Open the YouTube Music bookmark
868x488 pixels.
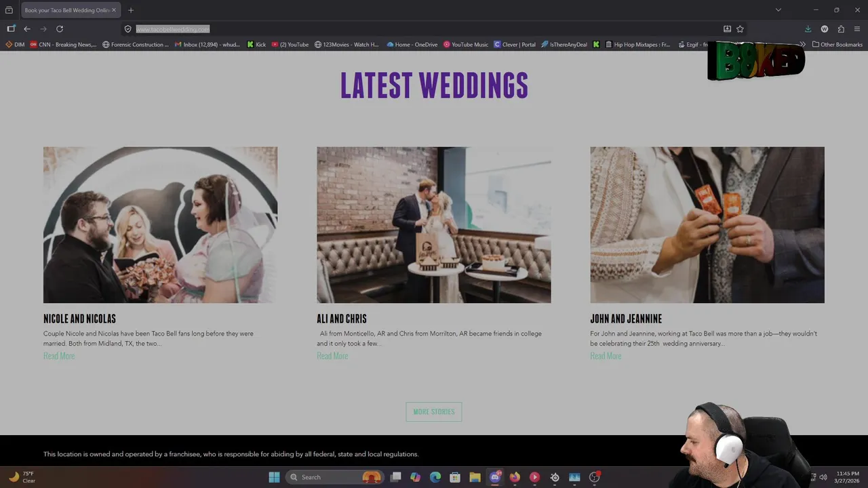(x=466, y=45)
